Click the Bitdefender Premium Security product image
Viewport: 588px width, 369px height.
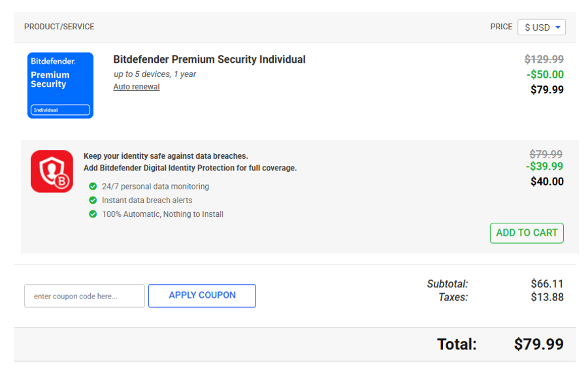click(60, 86)
